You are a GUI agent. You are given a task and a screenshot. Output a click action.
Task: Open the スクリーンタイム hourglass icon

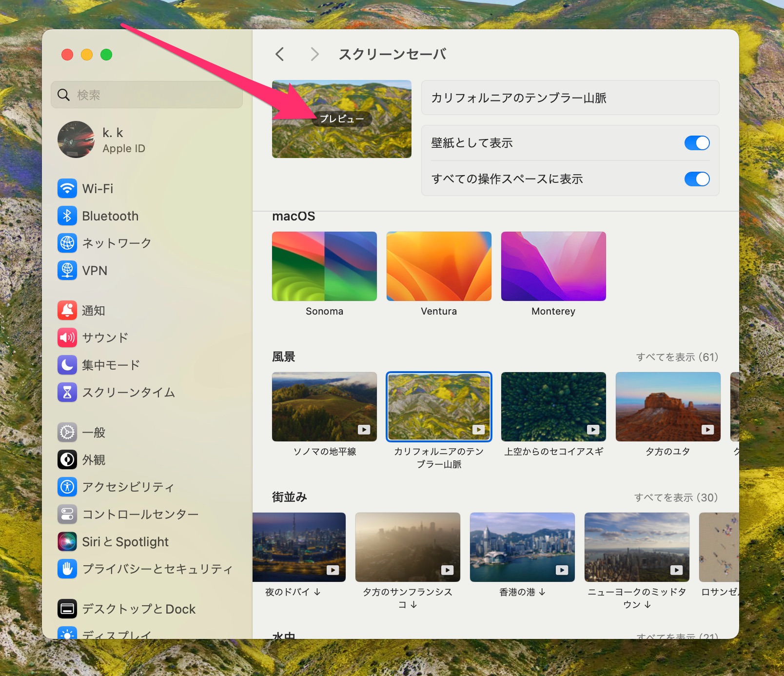click(67, 392)
